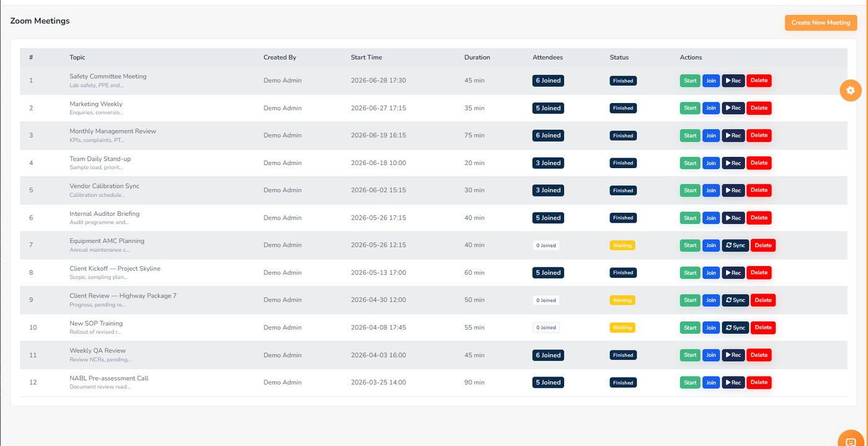
Task: Delete Client Review — Highway Package 7
Action: 763,300
